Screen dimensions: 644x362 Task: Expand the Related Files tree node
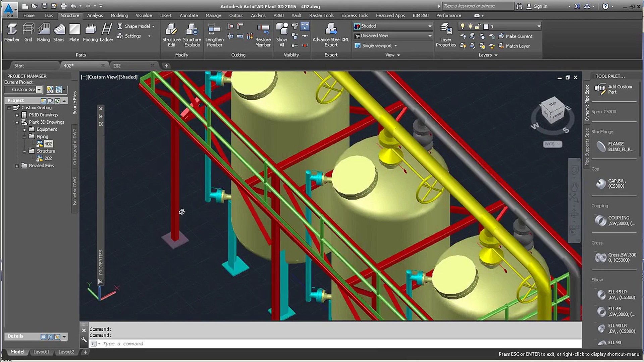[x=17, y=166]
